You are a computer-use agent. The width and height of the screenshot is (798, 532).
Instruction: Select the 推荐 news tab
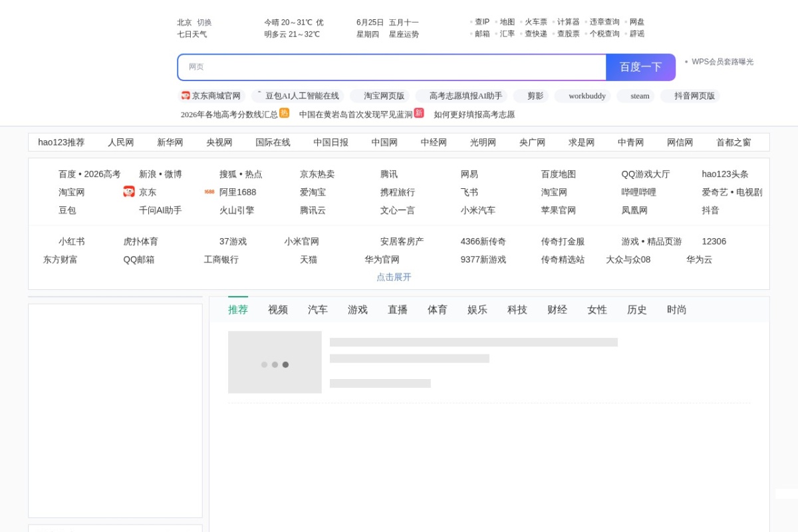coord(238,309)
